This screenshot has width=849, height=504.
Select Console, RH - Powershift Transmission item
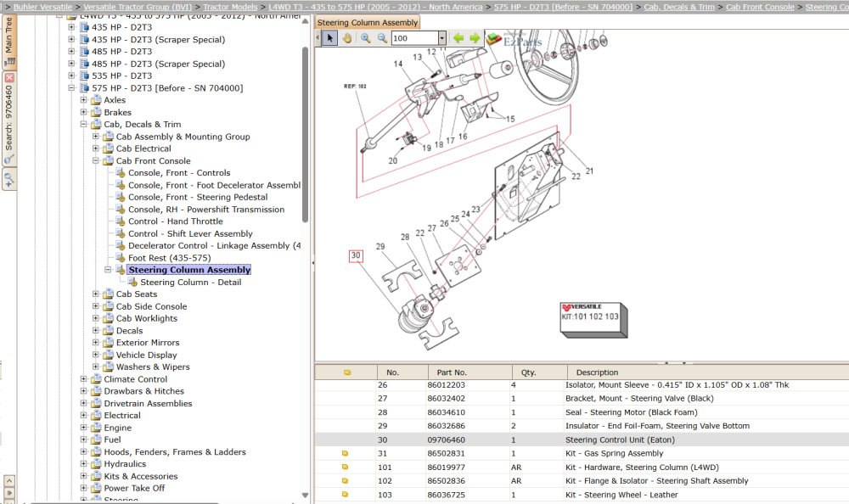coord(206,210)
